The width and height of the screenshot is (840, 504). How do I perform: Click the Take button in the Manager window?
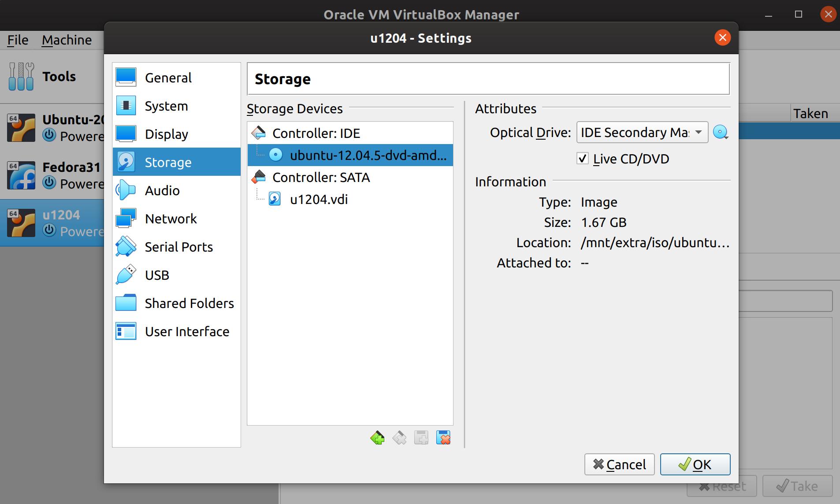[x=797, y=486]
